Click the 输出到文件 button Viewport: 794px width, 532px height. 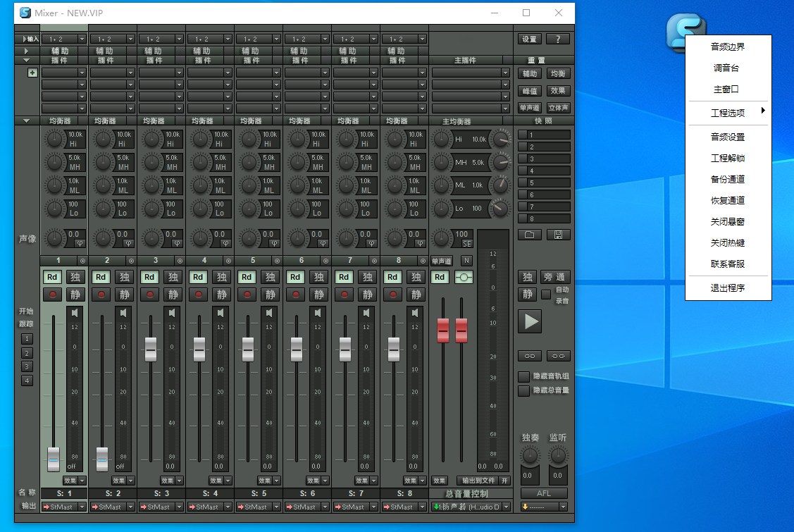pos(478,481)
